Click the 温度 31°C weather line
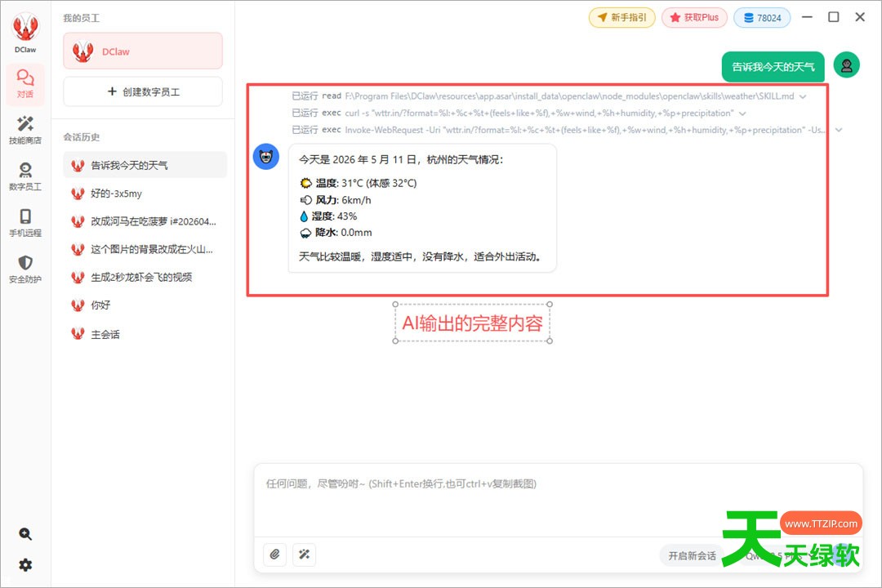 click(359, 183)
